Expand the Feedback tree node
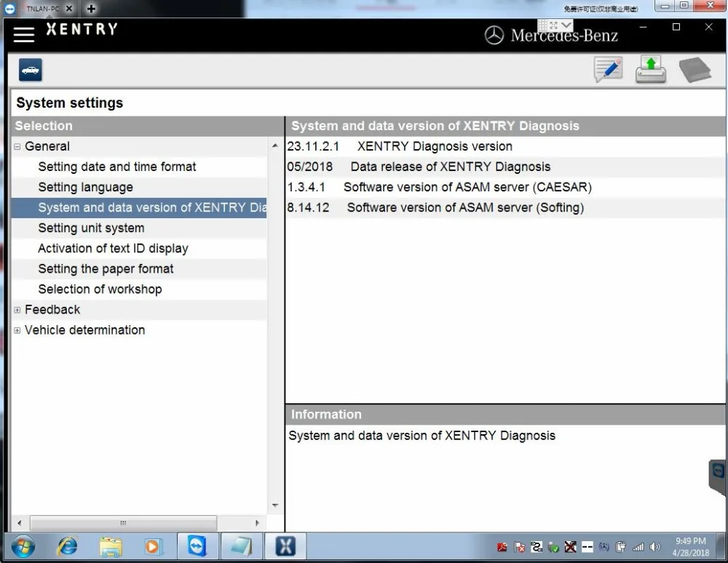 tap(17, 310)
